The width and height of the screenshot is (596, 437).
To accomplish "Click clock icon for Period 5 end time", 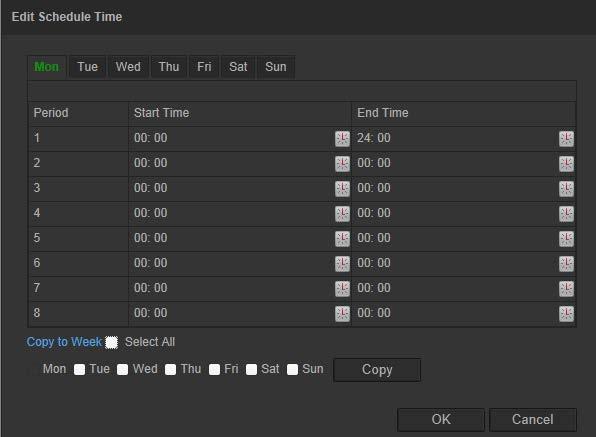I will [x=566, y=239].
